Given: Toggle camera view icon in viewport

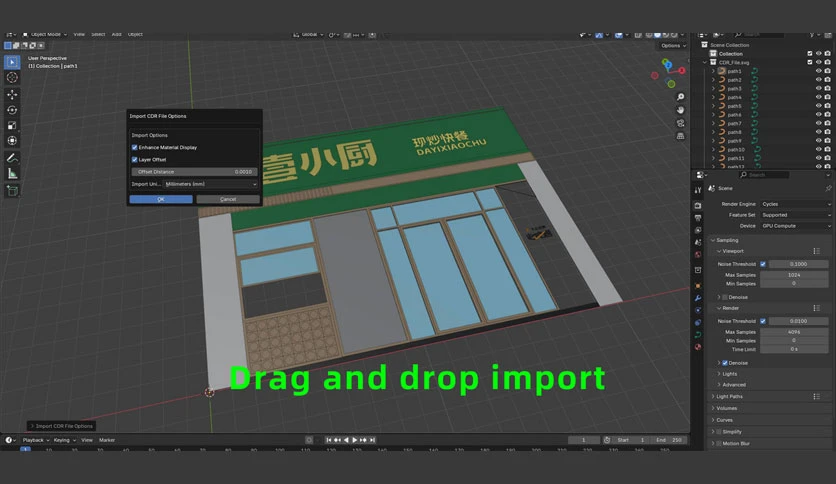Looking at the screenshot, I should point(680,123).
